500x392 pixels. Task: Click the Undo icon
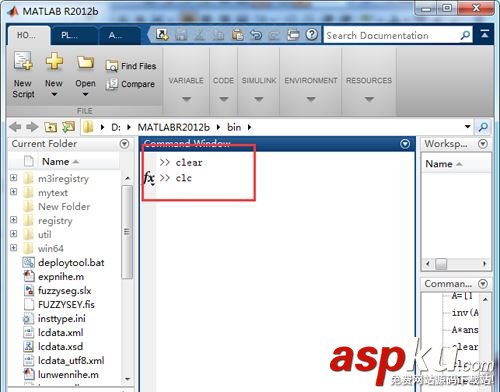tap(256, 35)
